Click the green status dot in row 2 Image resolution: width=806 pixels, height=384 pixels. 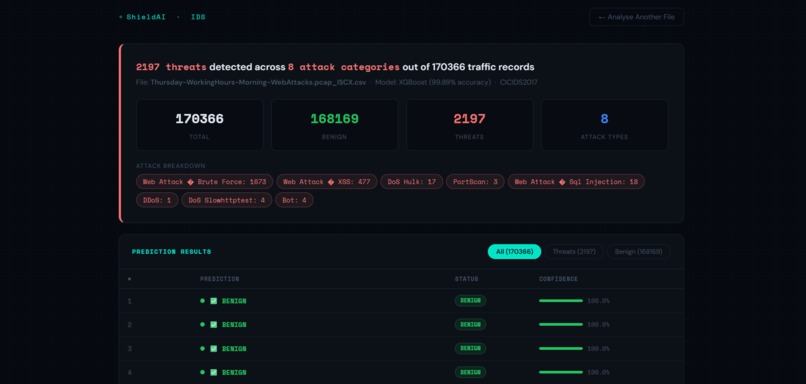[203, 324]
